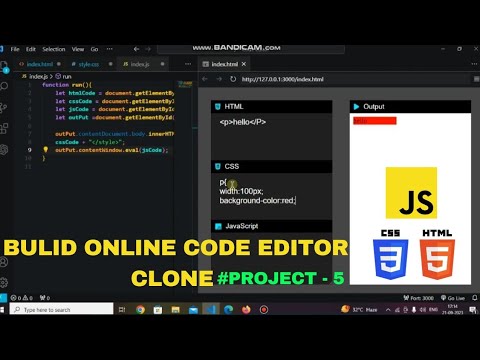
Task: Close the index.html preview tab
Action: click(244, 64)
